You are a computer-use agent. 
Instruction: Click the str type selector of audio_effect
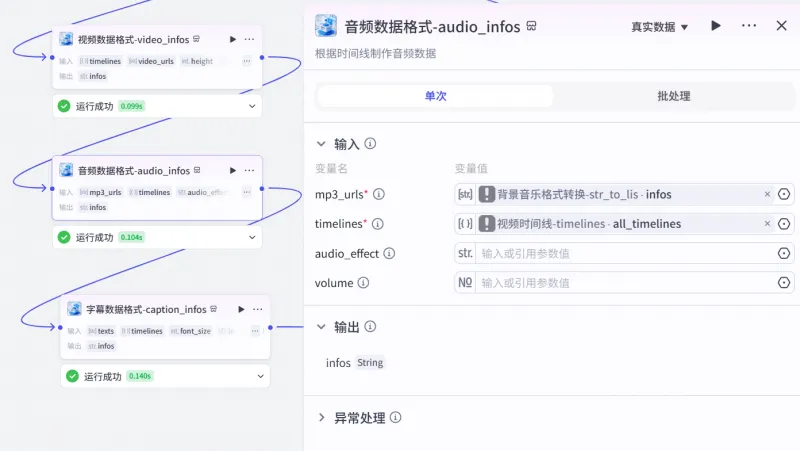point(465,253)
